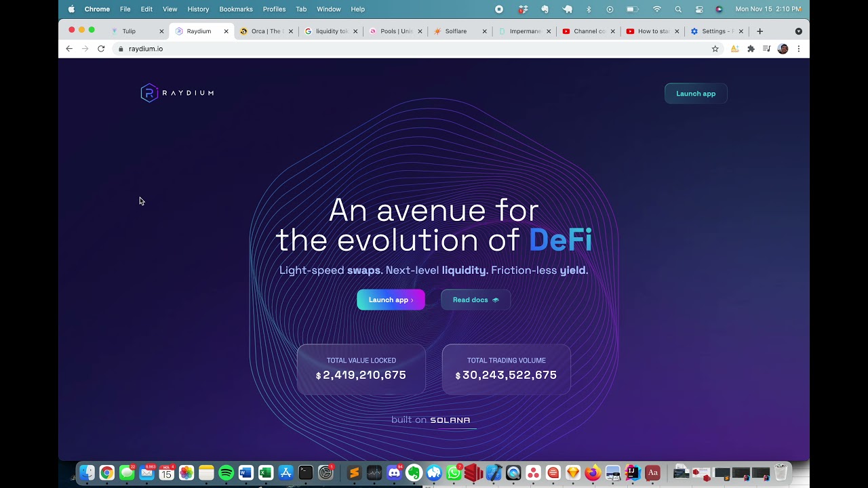Viewport: 868px width, 488px height.
Task: Open the Extensions puzzle piece icon
Action: point(751,49)
